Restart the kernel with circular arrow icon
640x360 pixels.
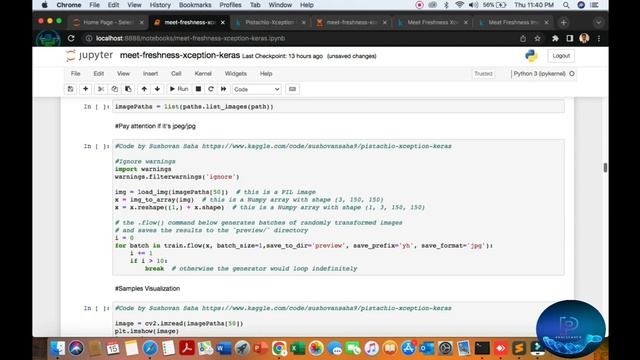coord(211,89)
